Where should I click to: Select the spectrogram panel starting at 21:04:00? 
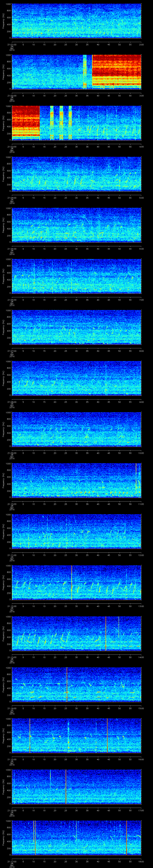coord(76,174)
